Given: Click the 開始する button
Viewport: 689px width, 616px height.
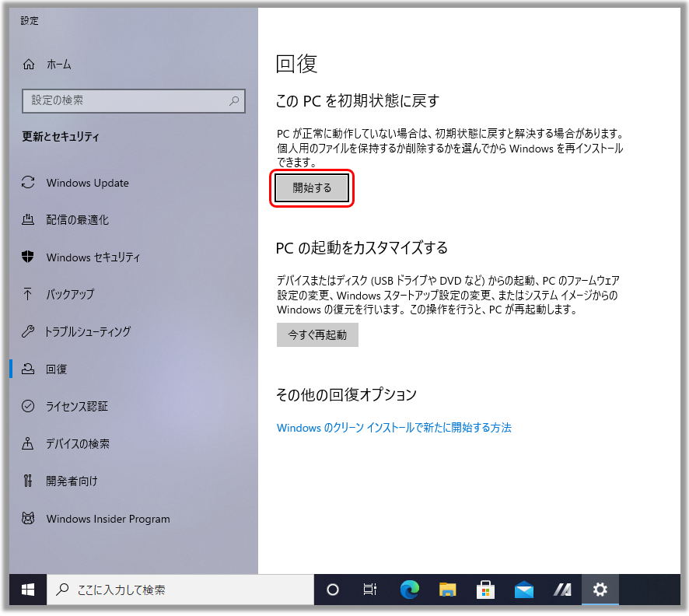Looking at the screenshot, I should (x=312, y=187).
